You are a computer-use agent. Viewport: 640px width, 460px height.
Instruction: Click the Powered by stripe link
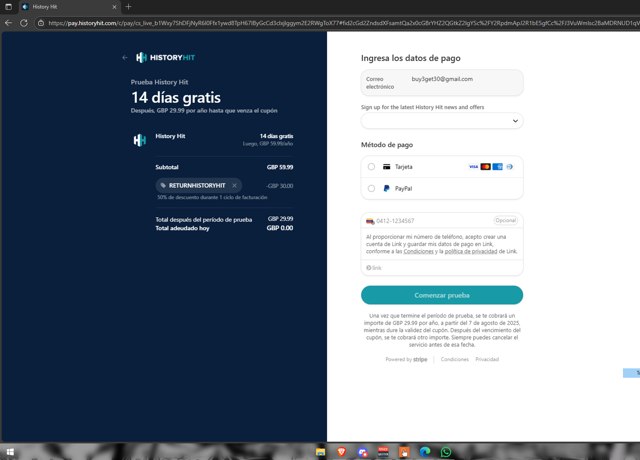pyautogui.click(x=406, y=359)
